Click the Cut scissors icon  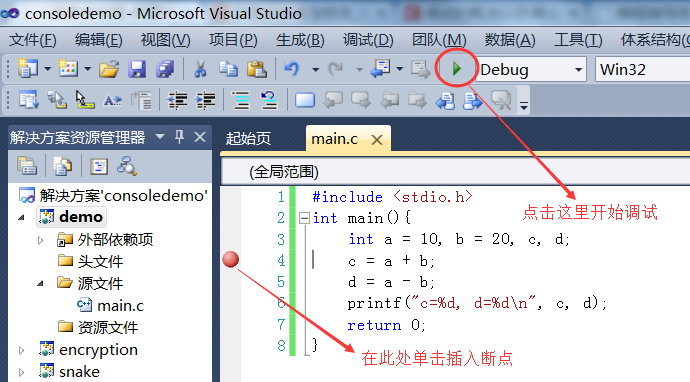tap(200, 69)
